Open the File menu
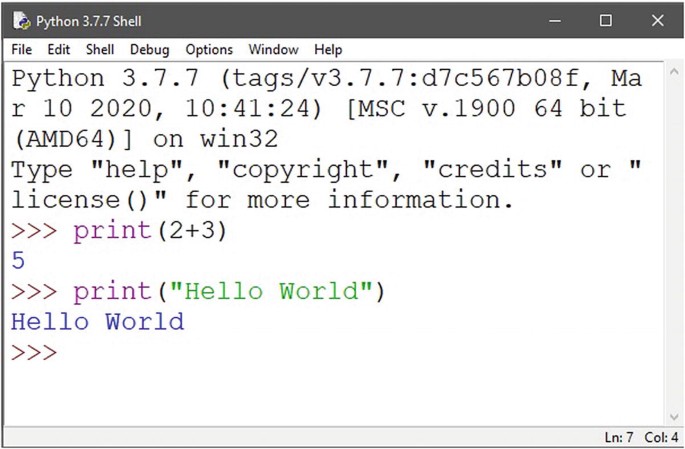Screen dimensions: 685x449 (21, 49)
